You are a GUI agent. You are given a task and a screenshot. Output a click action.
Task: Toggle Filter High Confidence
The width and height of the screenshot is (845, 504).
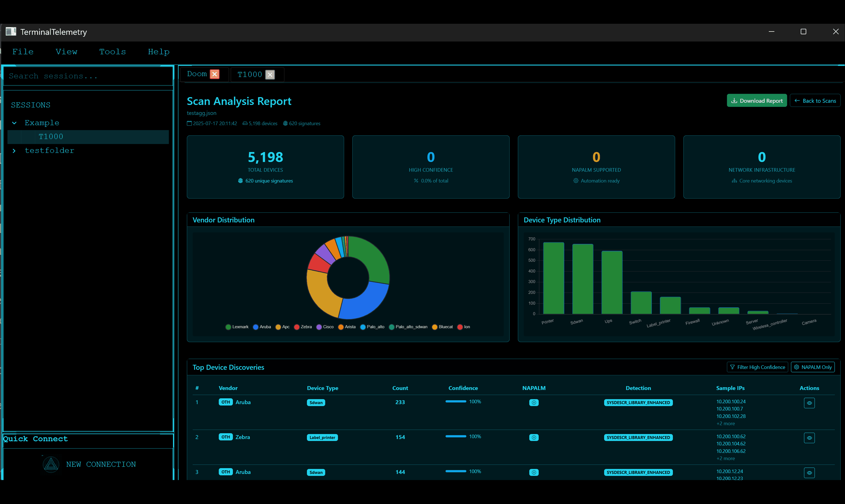[x=757, y=367]
